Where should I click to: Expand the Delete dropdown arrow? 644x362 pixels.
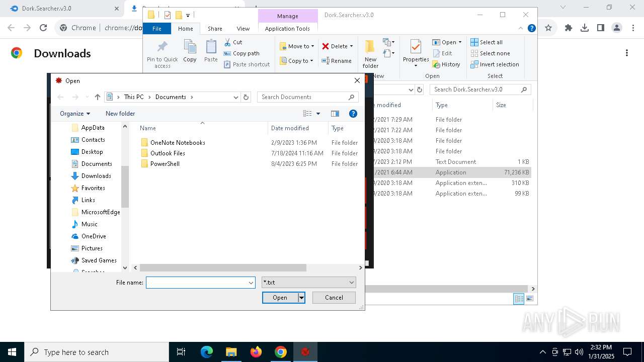[x=351, y=46]
